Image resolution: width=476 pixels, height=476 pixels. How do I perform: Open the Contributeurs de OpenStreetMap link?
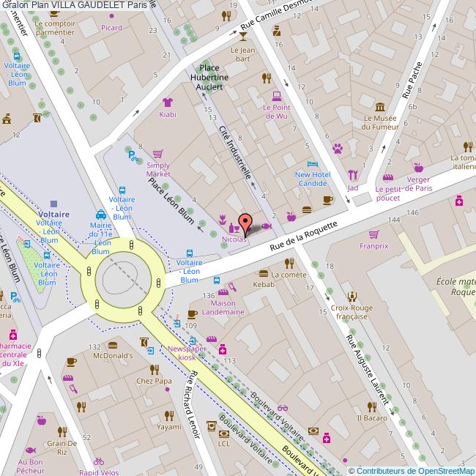click(412, 470)
